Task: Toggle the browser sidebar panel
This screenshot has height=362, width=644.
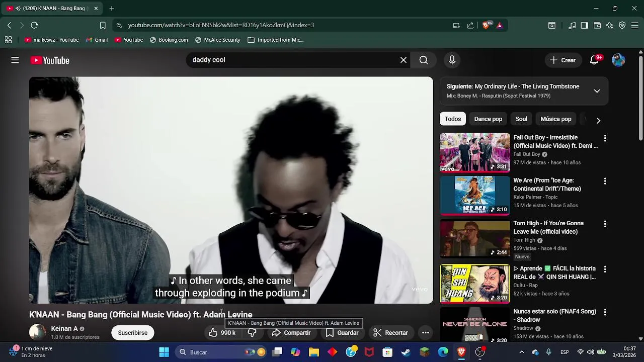Action: (584, 25)
